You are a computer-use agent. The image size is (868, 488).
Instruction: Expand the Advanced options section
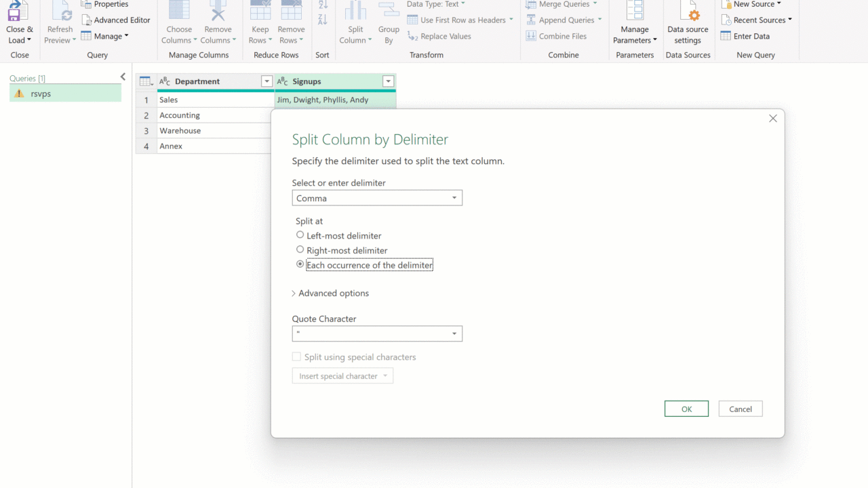(331, 293)
